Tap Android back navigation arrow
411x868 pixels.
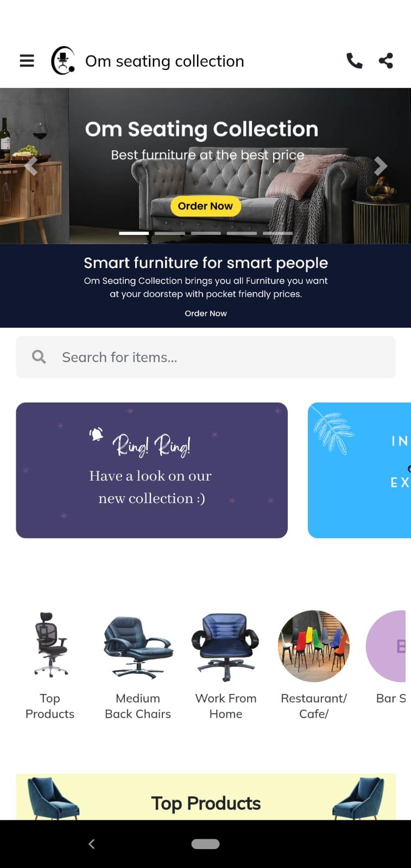[x=91, y=844]
